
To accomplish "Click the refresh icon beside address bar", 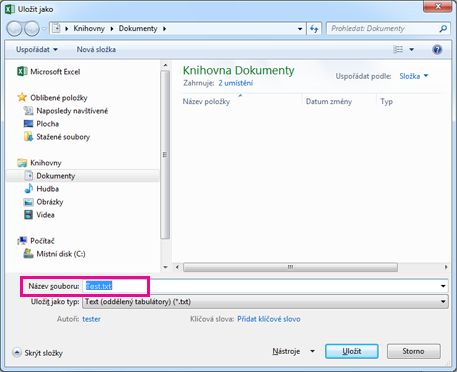I will [x=314, y=29].
